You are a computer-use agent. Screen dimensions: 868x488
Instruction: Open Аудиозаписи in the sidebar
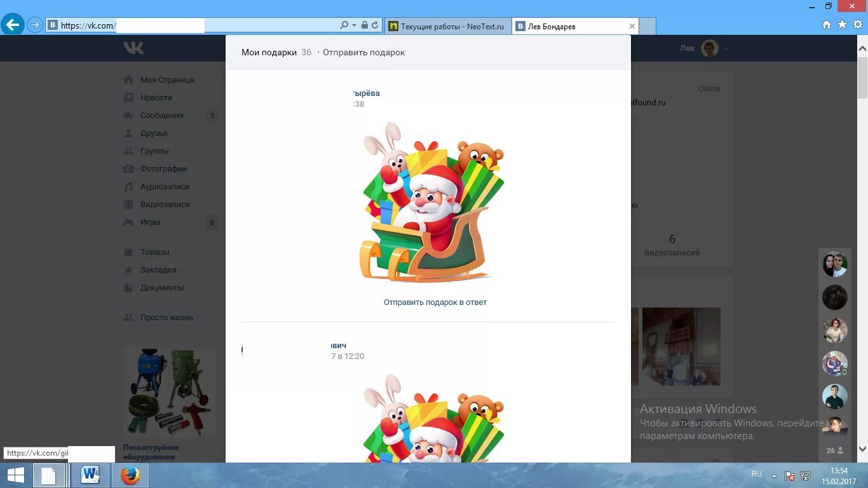[165, 186]
